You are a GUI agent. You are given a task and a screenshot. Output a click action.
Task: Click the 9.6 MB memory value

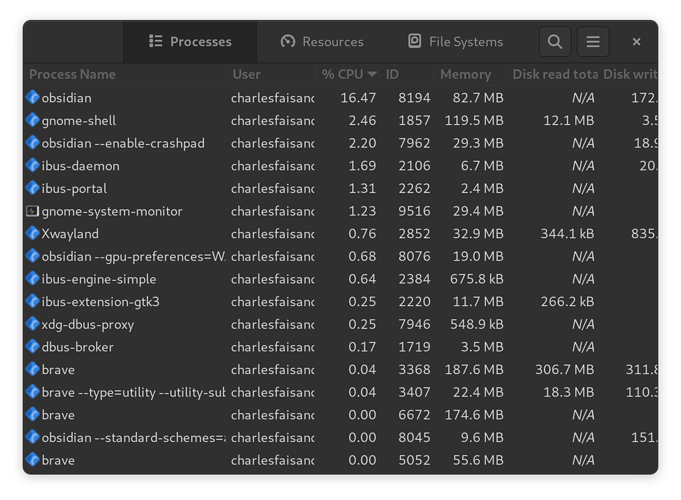(482, 438)
